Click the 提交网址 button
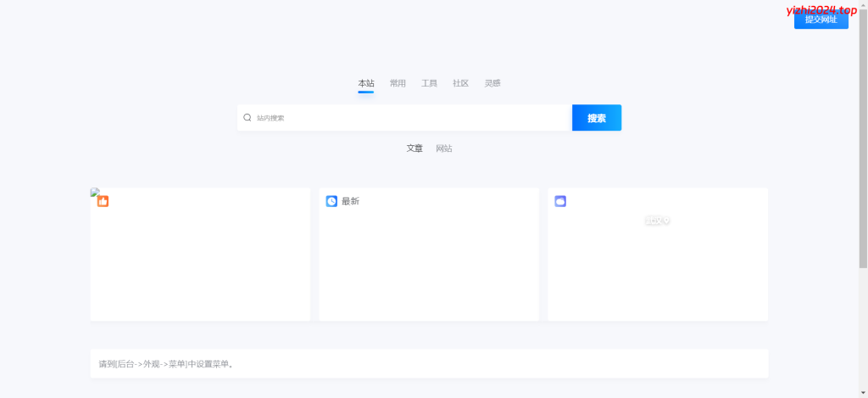 point(821,20)
